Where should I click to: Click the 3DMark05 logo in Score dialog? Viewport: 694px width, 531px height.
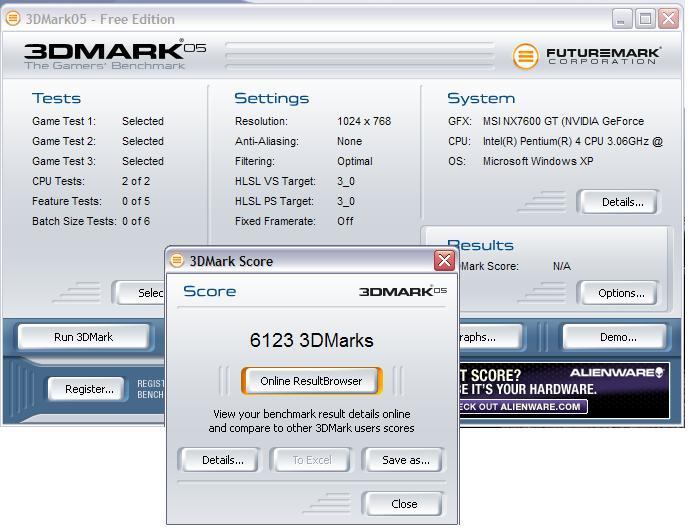(403, 291)
